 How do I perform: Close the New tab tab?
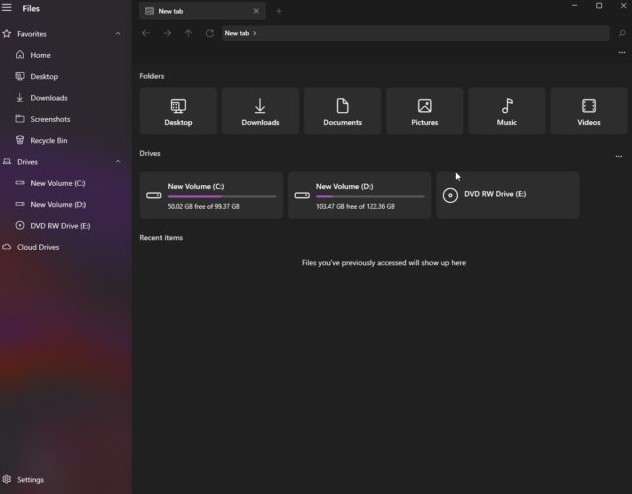tap(256, 11)
